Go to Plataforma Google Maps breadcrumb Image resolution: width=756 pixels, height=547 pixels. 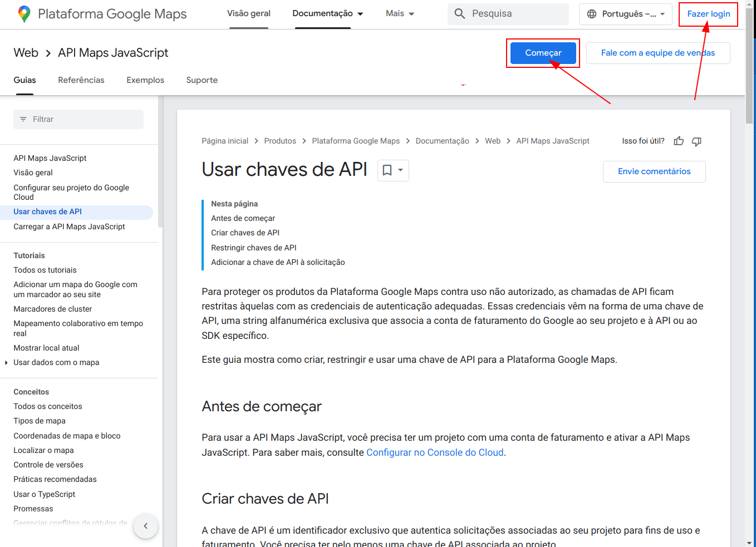pyautogui.click(x=356, y=141)
